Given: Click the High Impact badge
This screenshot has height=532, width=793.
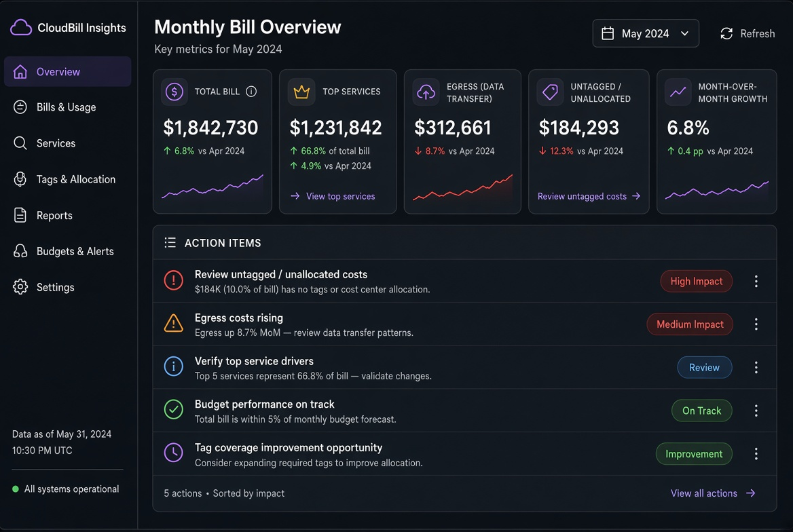Looking at the screenshot, I should [696, 281].
